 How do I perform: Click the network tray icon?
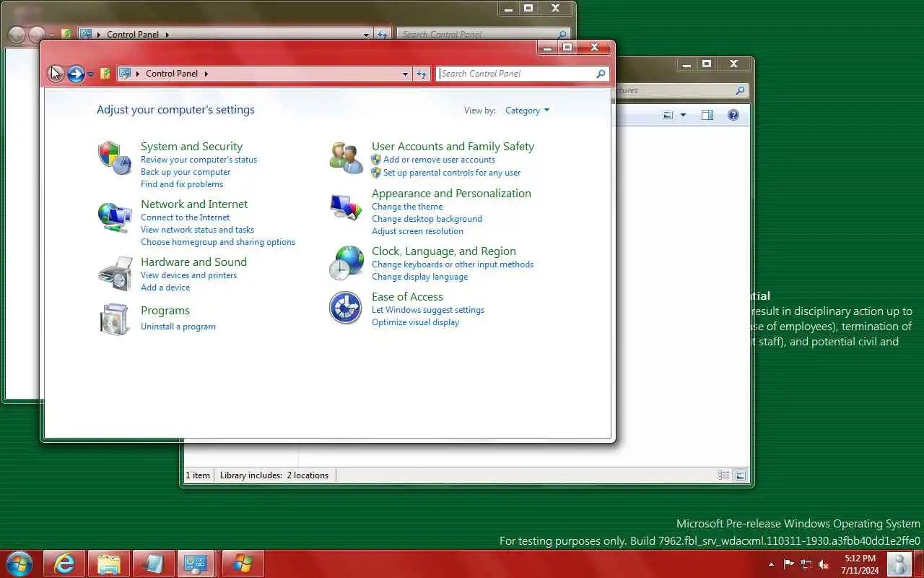(806, 564)
